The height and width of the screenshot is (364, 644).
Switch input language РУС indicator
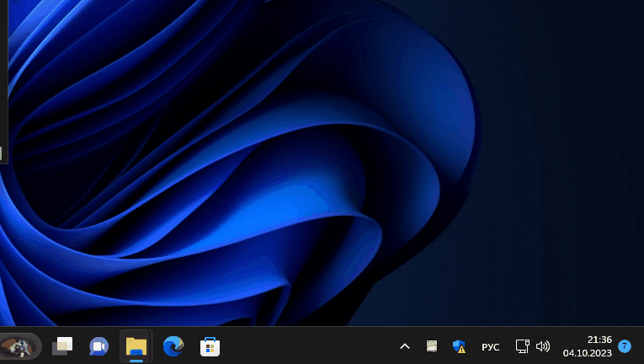(491, 347)
